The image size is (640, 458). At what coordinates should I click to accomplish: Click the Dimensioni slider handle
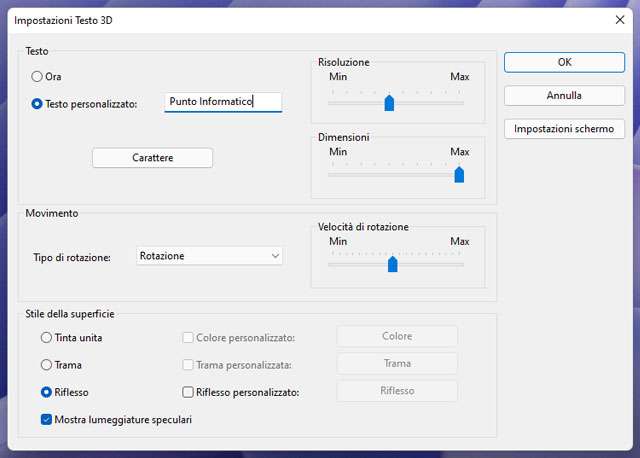click(459, 174)
